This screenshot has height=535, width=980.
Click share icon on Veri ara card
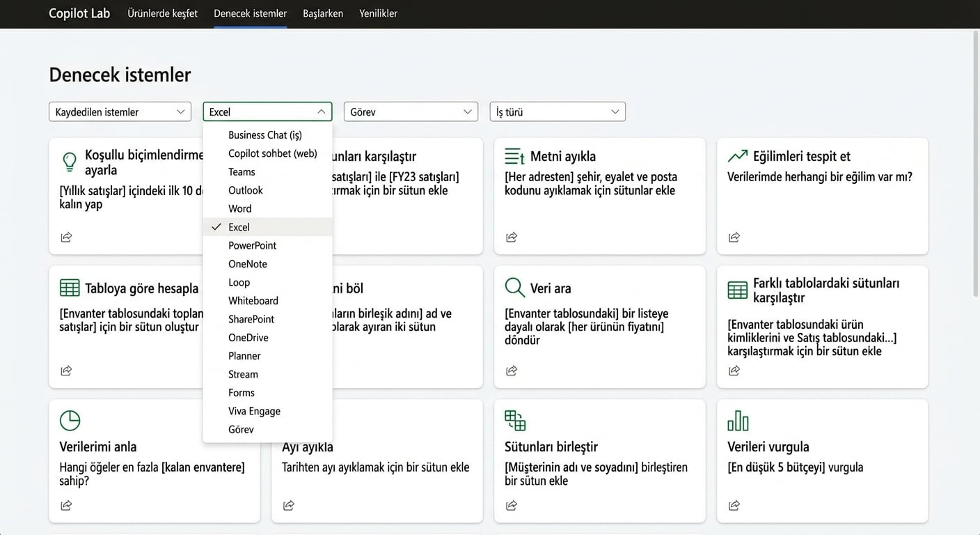[x=512, y=371]
